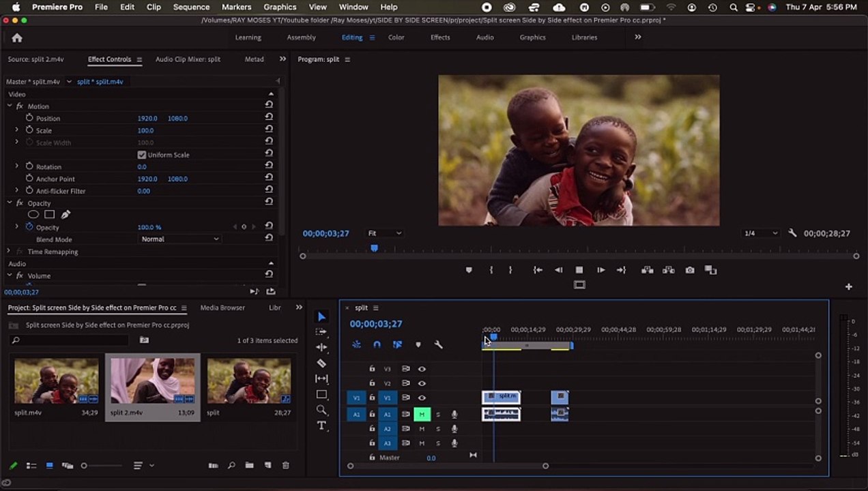
Task: Select the Razor tool
Action: [x=321, y=363]
